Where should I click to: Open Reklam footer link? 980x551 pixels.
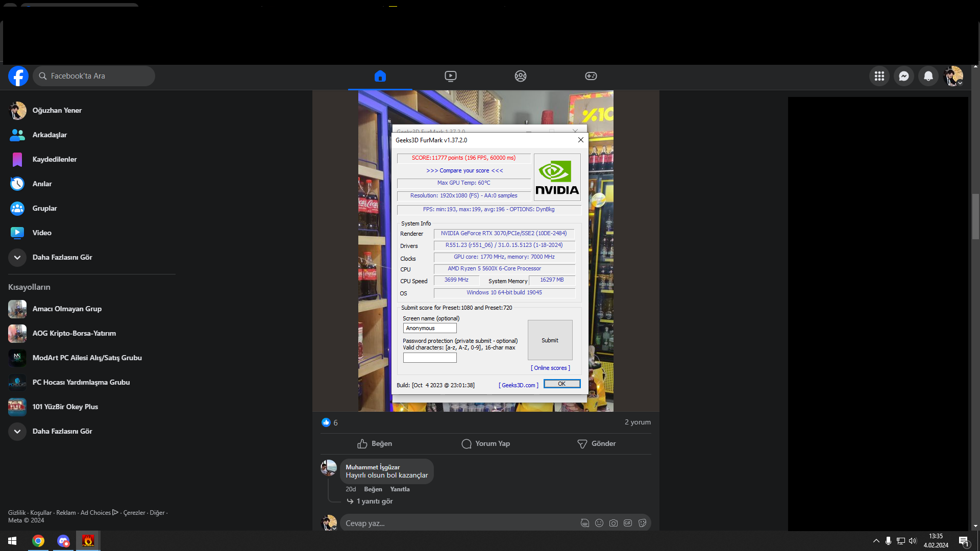(x=66, y=513)
